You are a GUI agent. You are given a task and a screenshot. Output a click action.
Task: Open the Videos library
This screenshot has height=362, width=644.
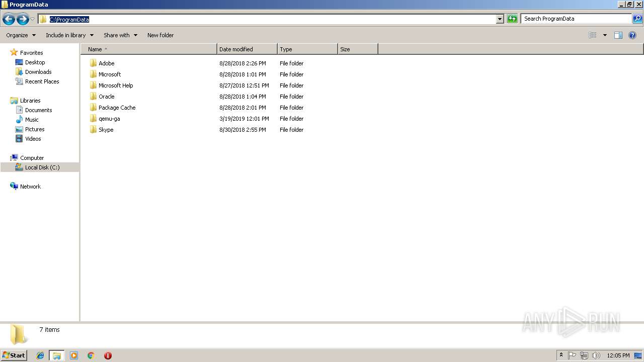[33, 139]
